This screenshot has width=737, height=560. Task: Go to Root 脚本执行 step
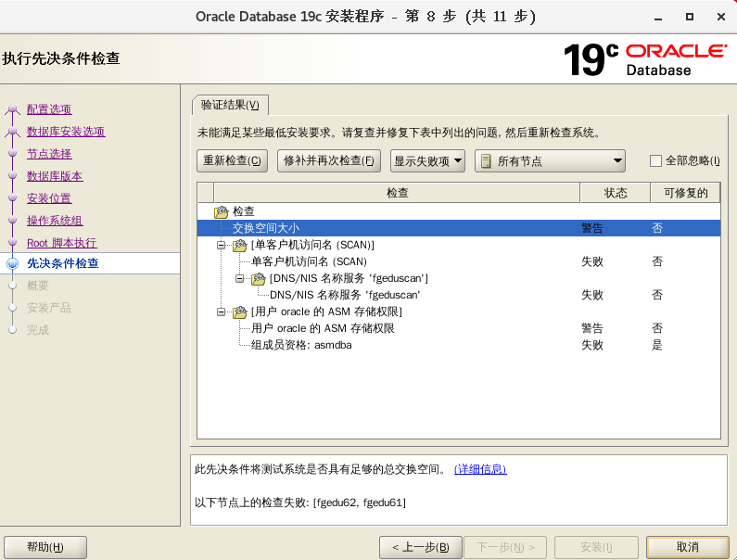click(61, 243)
